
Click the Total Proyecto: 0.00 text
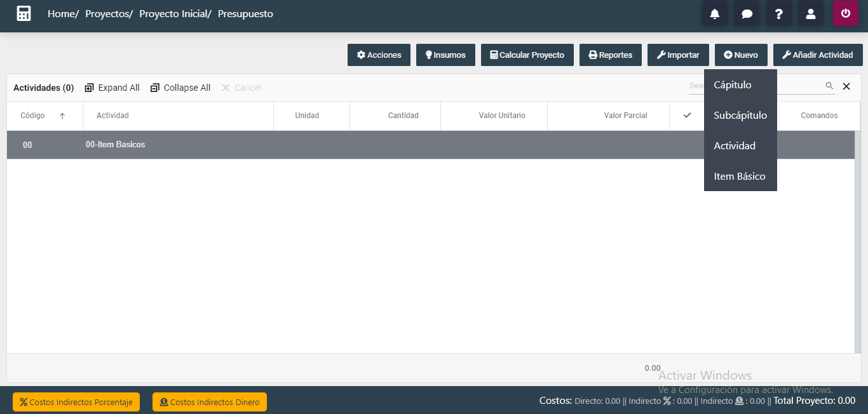814,401
